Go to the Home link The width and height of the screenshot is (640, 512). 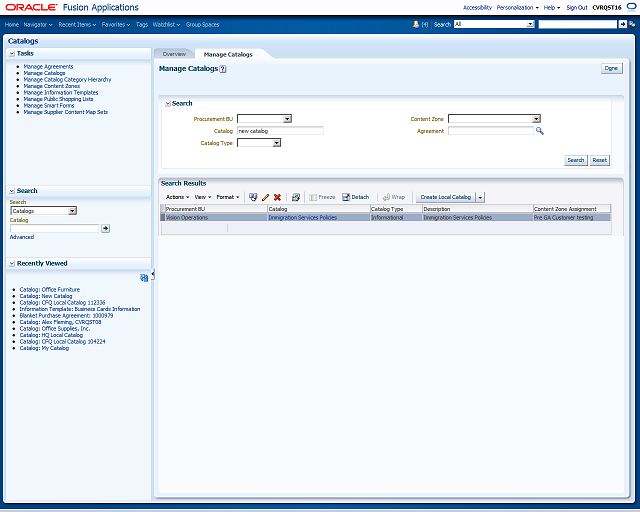(x=12, y=24)
